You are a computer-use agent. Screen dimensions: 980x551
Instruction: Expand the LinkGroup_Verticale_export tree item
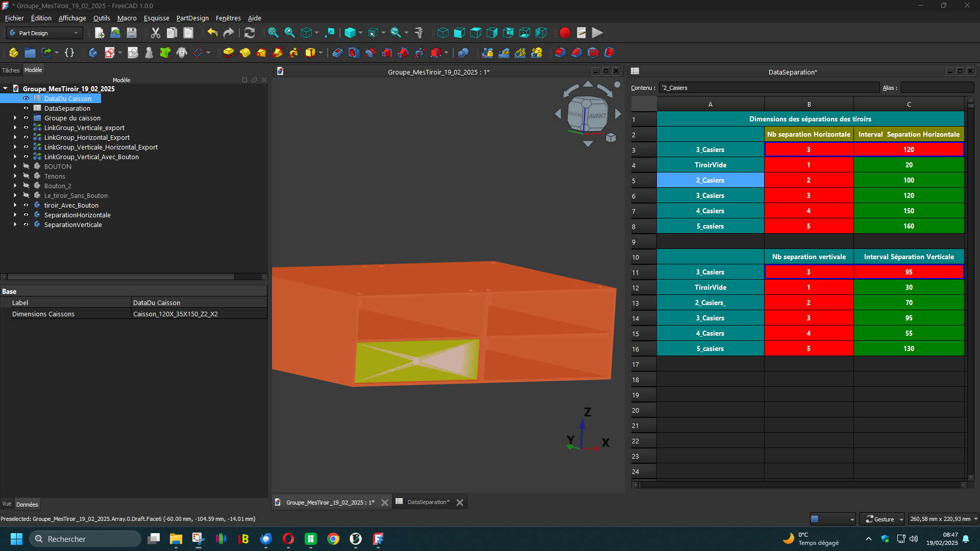[15, 128]
